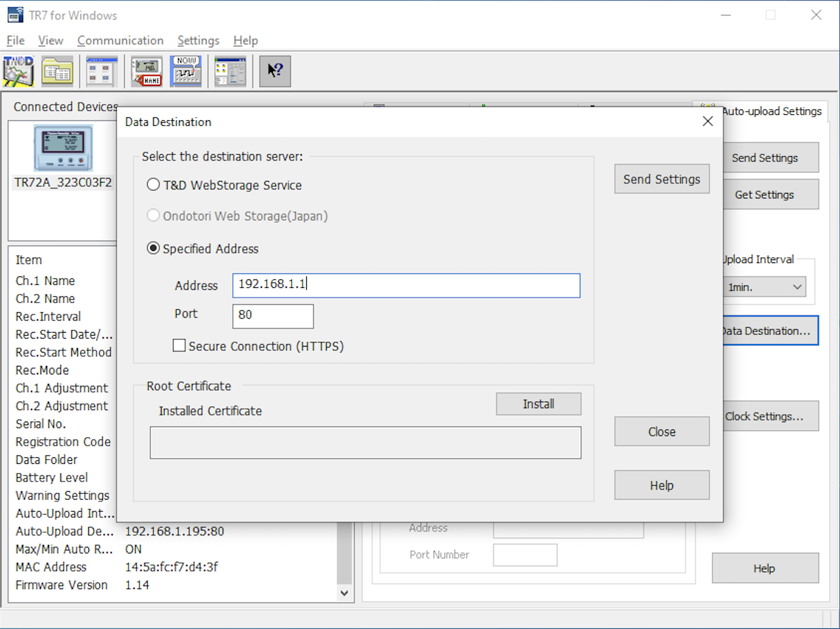The image size is (840, 629).
Task: Click the Item column header
Action: (28, 260)
